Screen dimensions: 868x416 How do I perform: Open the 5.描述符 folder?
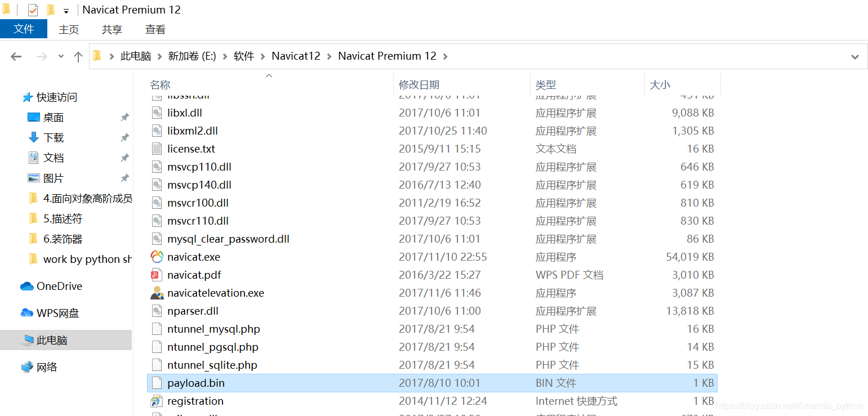(x=55, y=218)
